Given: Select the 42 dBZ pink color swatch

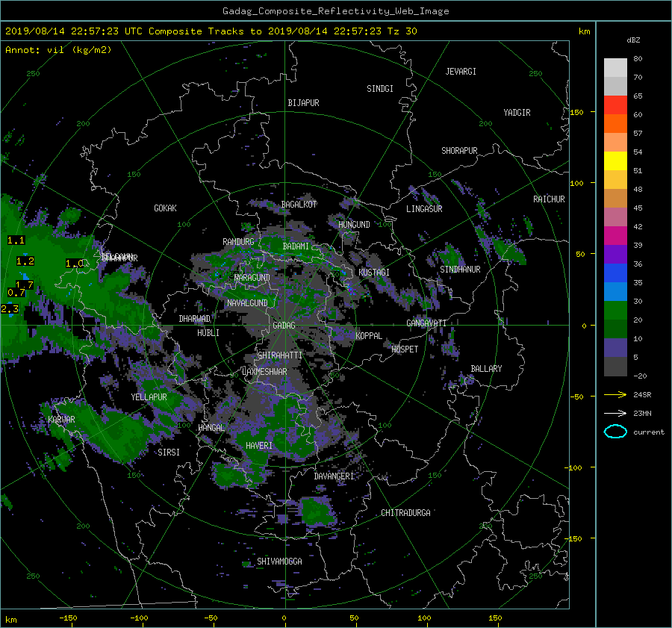Looking at the screenshot, I should (x=615, y=217).
